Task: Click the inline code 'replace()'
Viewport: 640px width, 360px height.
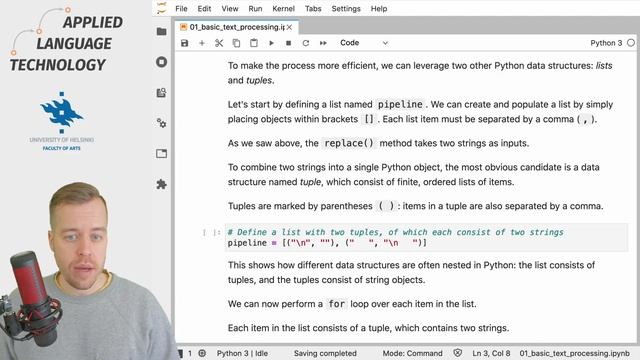Action: tap(349, 143)
